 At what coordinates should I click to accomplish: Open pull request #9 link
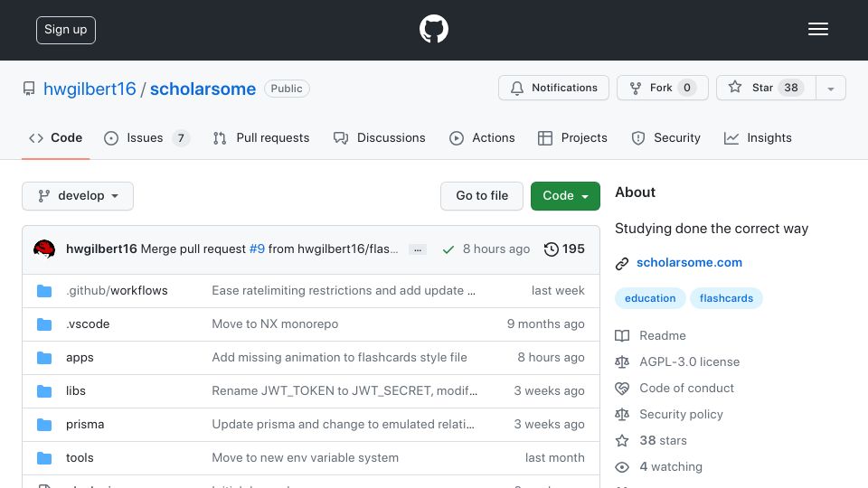pyautogui.click(x=257, y=249)
